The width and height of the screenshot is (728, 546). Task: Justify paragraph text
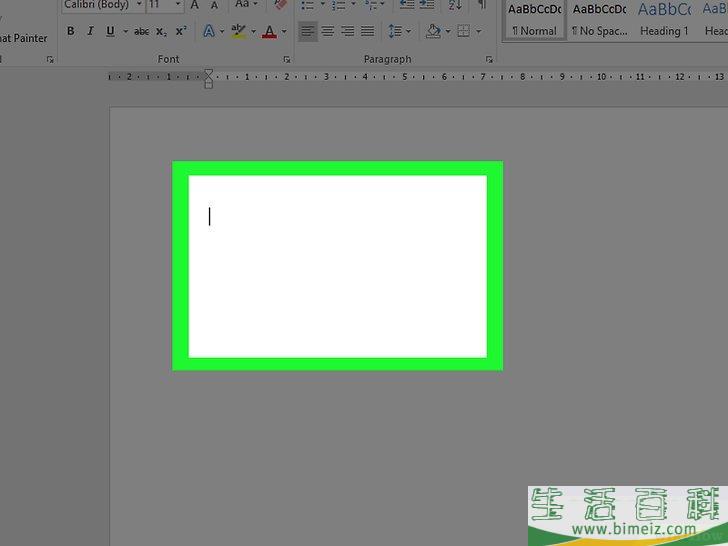click(x=367, y=32)
